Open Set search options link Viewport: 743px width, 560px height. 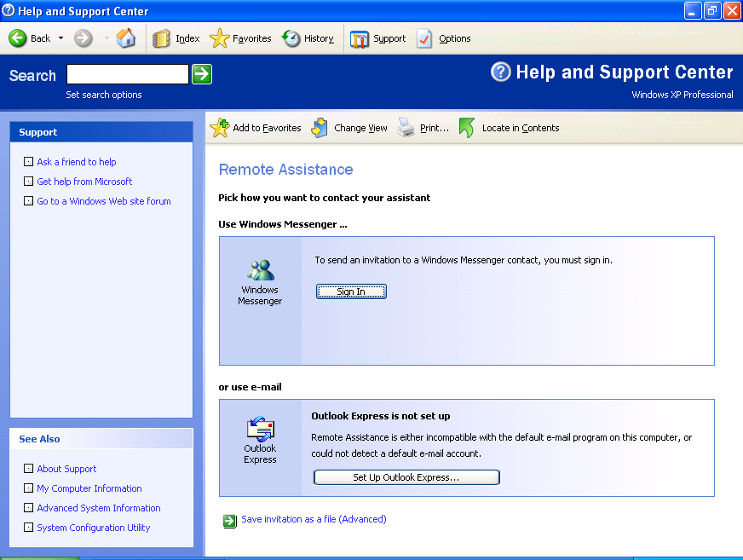(104, 95)
